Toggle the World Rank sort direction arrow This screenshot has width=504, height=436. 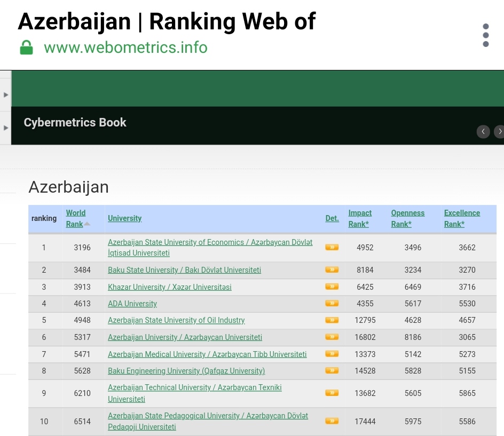[x=87, y=224]
